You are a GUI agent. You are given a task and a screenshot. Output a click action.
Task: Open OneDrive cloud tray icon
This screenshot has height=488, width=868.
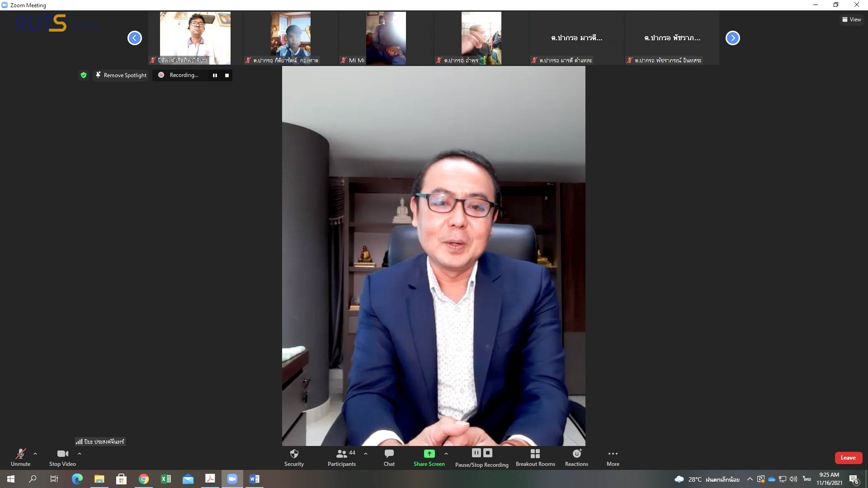[772, 479]
